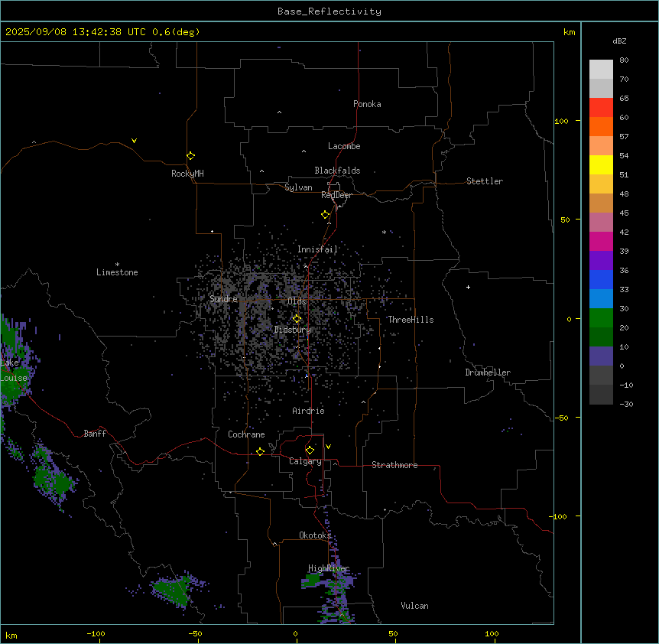Image resolution: width=659 pixels, height=644 pixels.
Task: Pick the purple swatch between 39 and 36
Action: click(x=601, y=261)
